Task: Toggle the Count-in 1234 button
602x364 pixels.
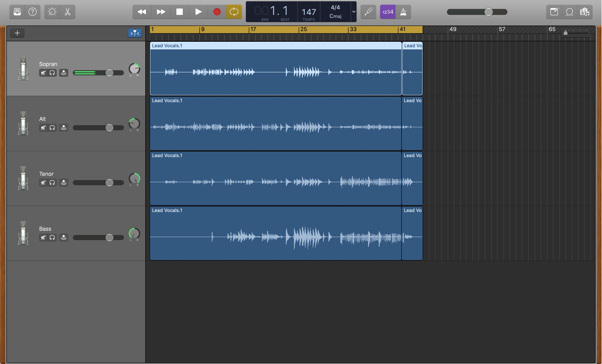Action: coord(388,12)
